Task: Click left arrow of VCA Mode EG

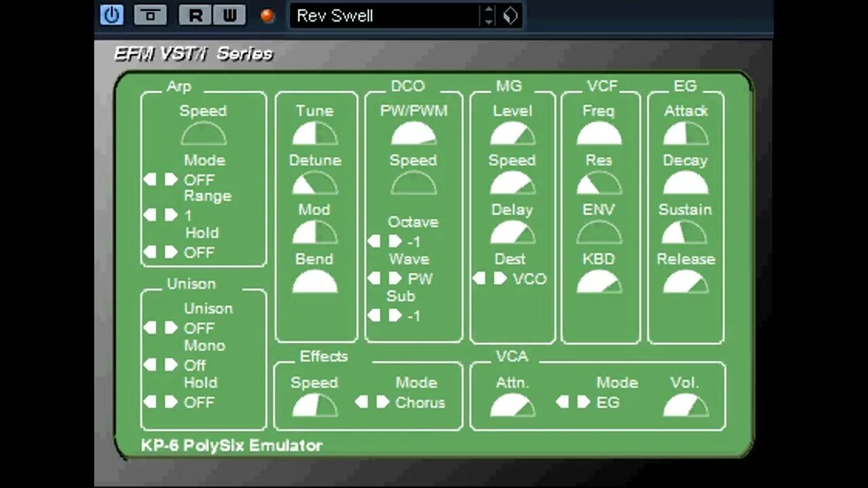Action: pos(563,402)
